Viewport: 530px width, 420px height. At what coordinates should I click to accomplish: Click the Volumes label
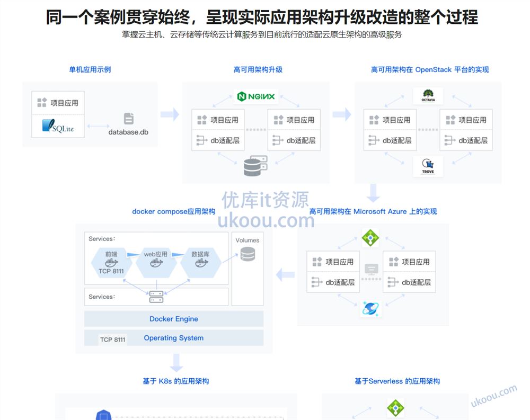[x=248, y=240]
